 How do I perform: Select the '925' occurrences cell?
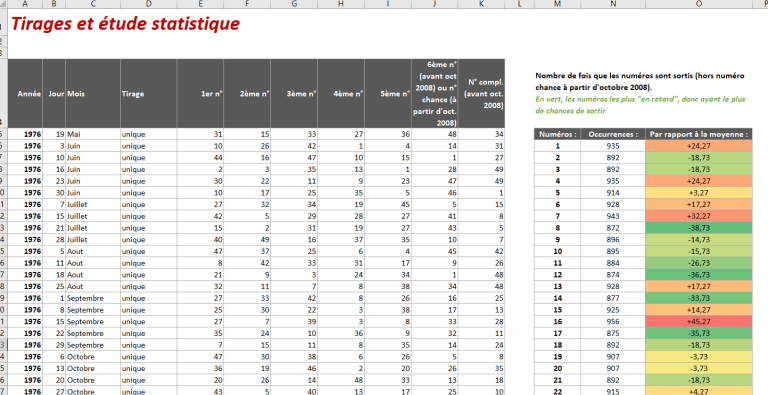pyautogui.click(x=613, y=310)
